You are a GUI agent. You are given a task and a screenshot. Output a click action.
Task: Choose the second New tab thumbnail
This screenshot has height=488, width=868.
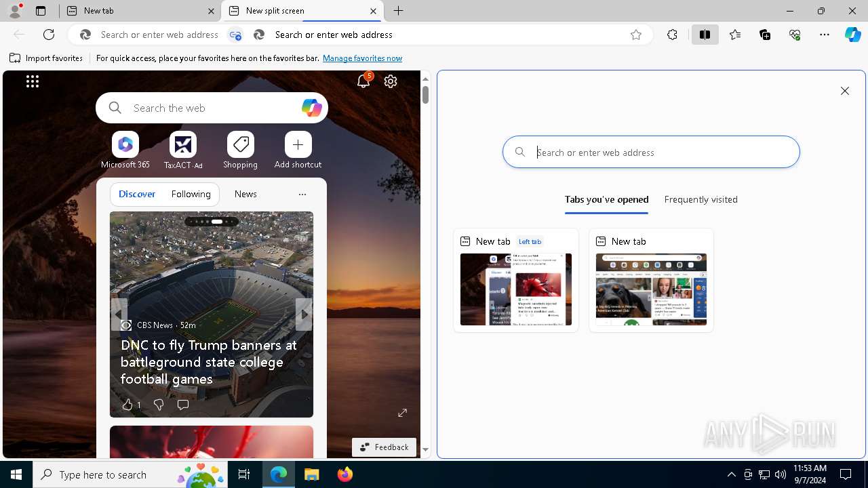(651, 280)
